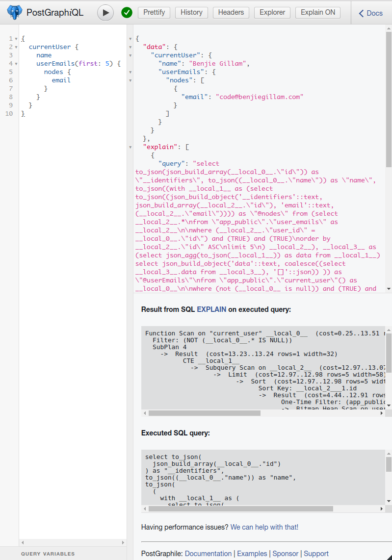This screenshot has height=560, width=392.
Task: Click down arrow of EXPLAIN output vertical scrollbar
Action: point(389,406)
